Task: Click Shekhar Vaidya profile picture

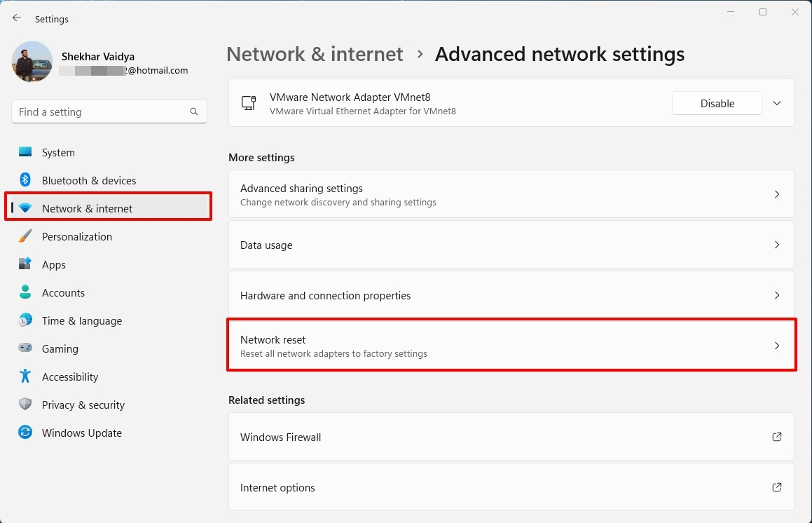Action: 32,62
